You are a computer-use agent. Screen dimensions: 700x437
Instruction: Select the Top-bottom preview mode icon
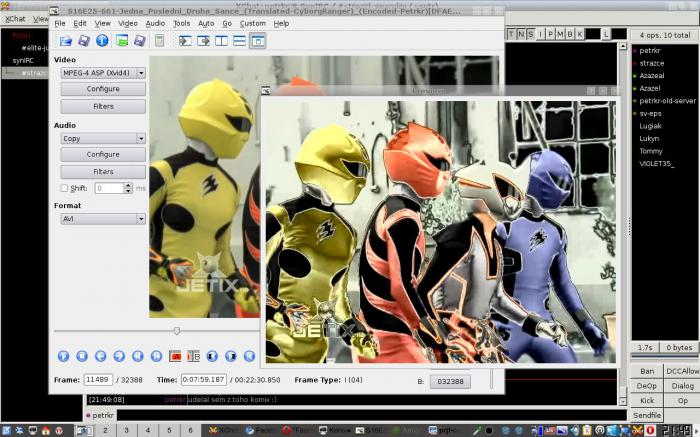click(239, 41)
